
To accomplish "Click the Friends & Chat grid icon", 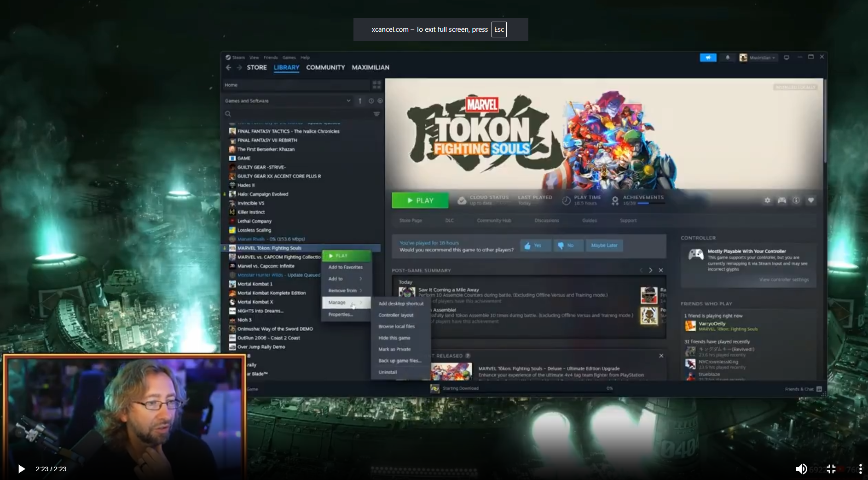I will (819, 389).
